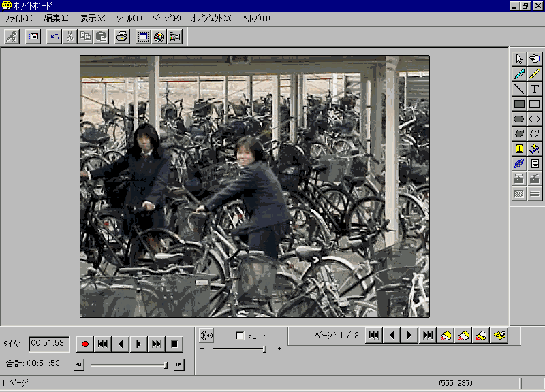545x392 pixels.
Task: Select the arrow pointer tool
Action: pos(520,59)
